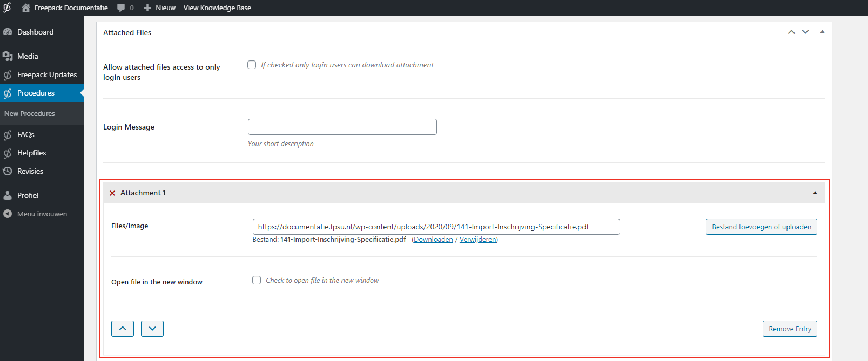
Task: Click the Files/Image label
Action: pos(130,226)
